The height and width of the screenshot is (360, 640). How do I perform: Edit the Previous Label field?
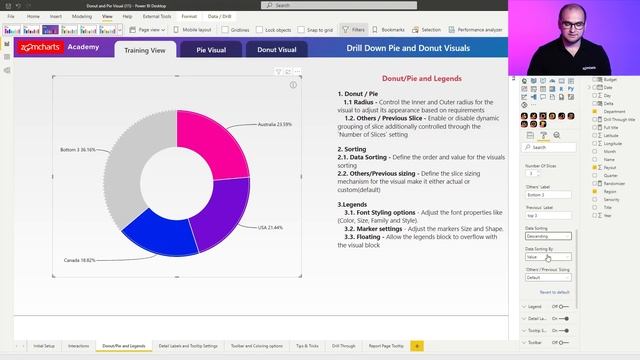pyautogui.click(x=548, y=215)
